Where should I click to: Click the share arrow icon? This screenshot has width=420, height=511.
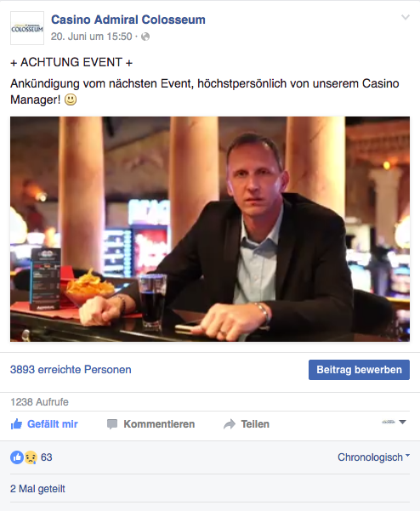(x=230, y=424)
